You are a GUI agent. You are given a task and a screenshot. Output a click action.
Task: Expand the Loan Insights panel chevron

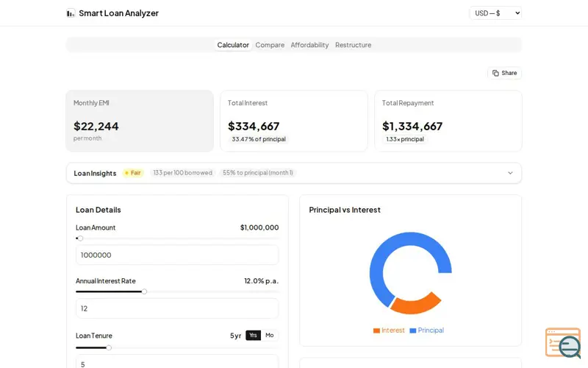click(x=510, y=173)
